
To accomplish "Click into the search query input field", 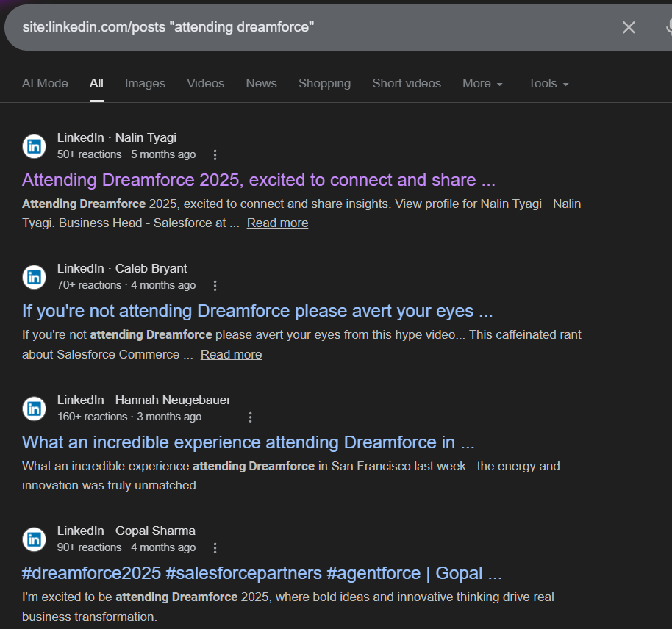I will pos(294,28).
